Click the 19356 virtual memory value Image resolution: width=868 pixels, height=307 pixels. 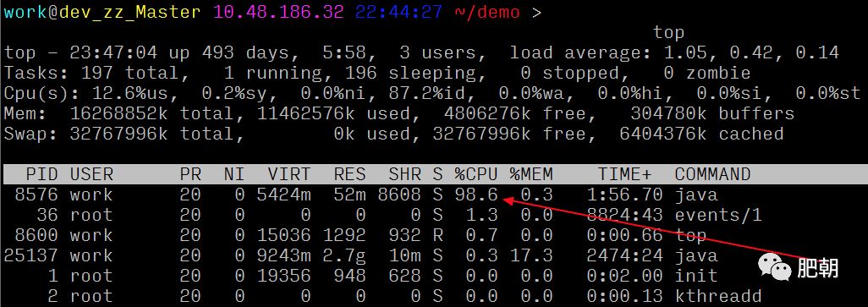pyautogui.click(x=283, y=276)
